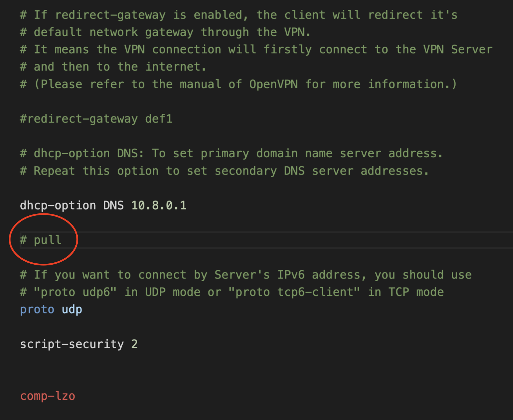Click the quoted "proto tcp6-client" text
513x420 pixels.
click(294, 292)
